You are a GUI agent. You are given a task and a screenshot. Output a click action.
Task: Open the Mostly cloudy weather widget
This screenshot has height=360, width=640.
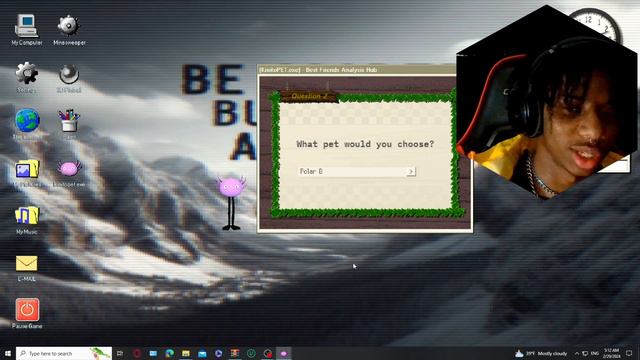click(541, 353)
